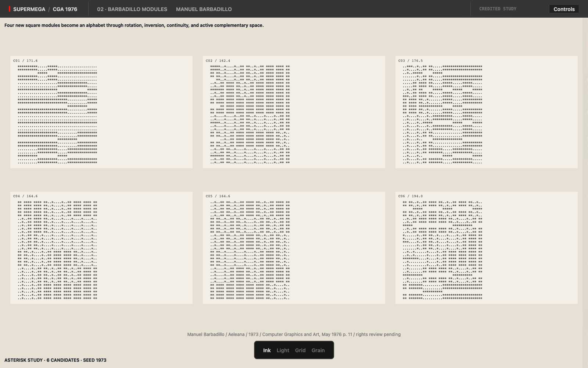Switch to Grid mode
This screenshot has height=368, width=588.
300,350
